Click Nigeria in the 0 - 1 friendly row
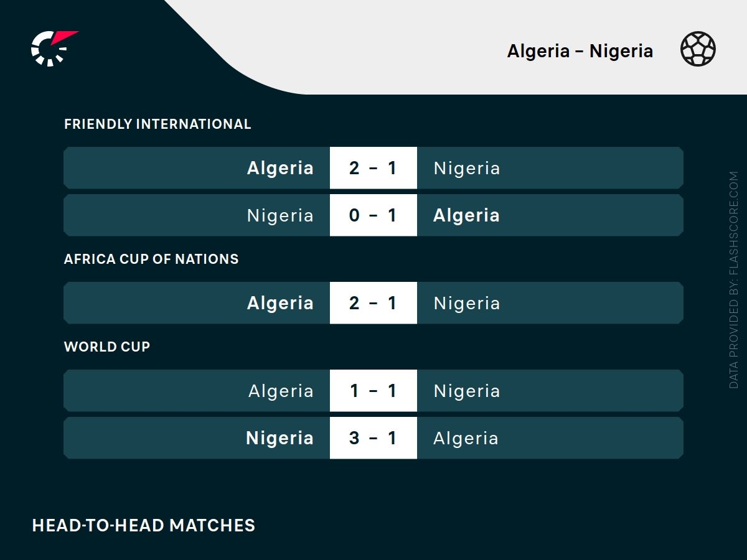This screenshot has width=747, height=560. click(280, 215)
